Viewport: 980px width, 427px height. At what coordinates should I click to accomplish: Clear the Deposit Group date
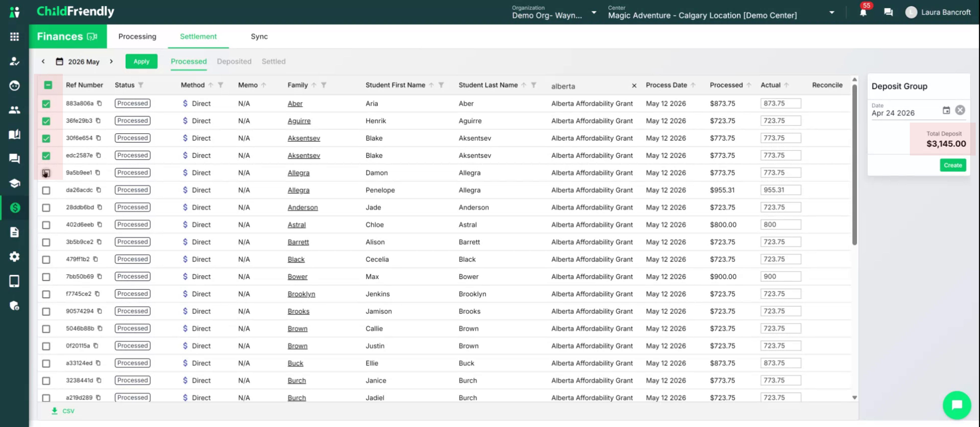(x=960, y=110)
